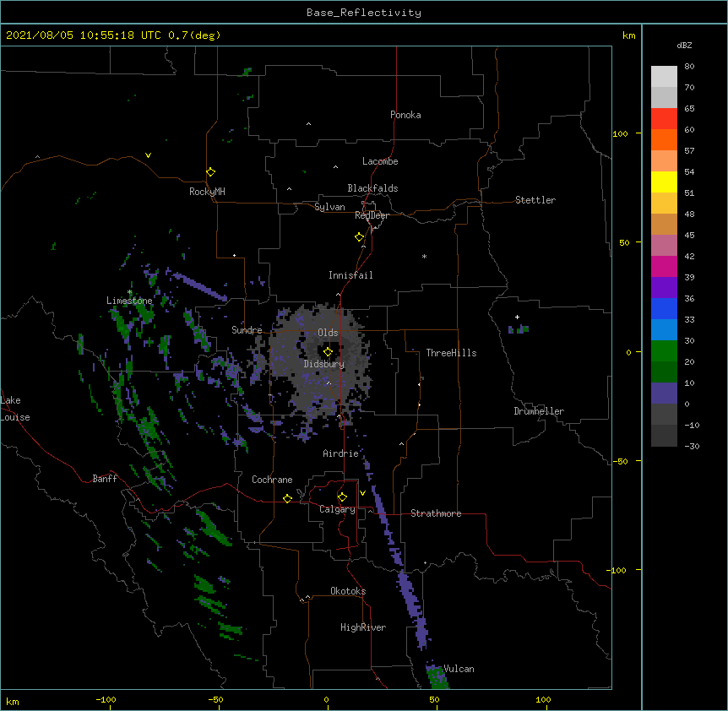The height and width of the screenshot is (711, 728).
Task: Click the yellow V marker east of Calgary
Action: (362, 493)
